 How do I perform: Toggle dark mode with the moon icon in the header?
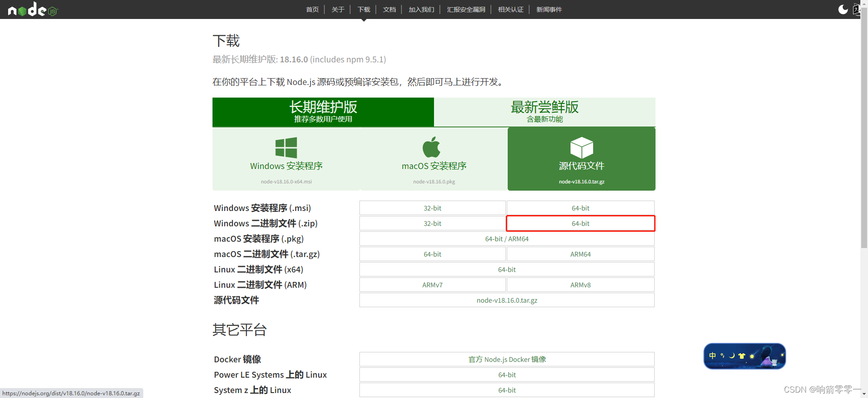point(843,9)
